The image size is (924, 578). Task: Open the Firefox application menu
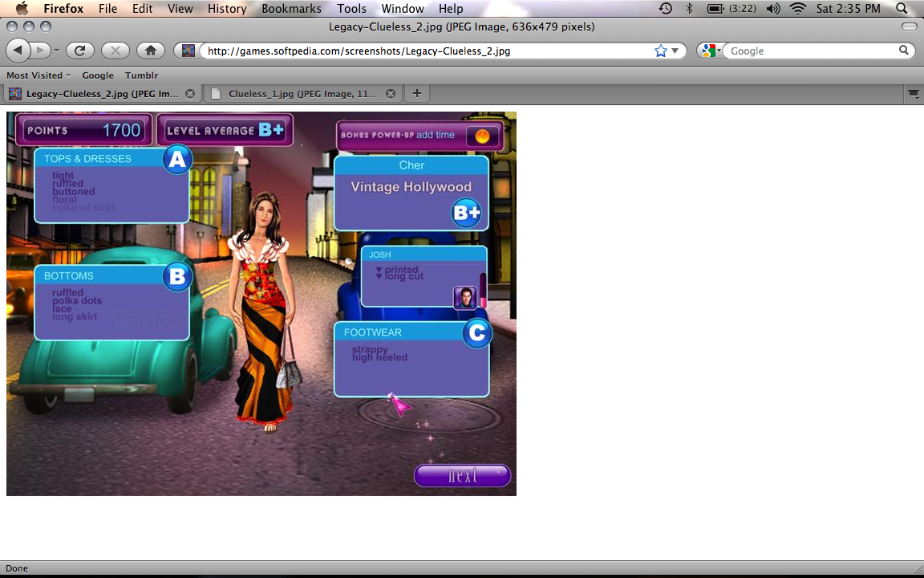[63, 9]
